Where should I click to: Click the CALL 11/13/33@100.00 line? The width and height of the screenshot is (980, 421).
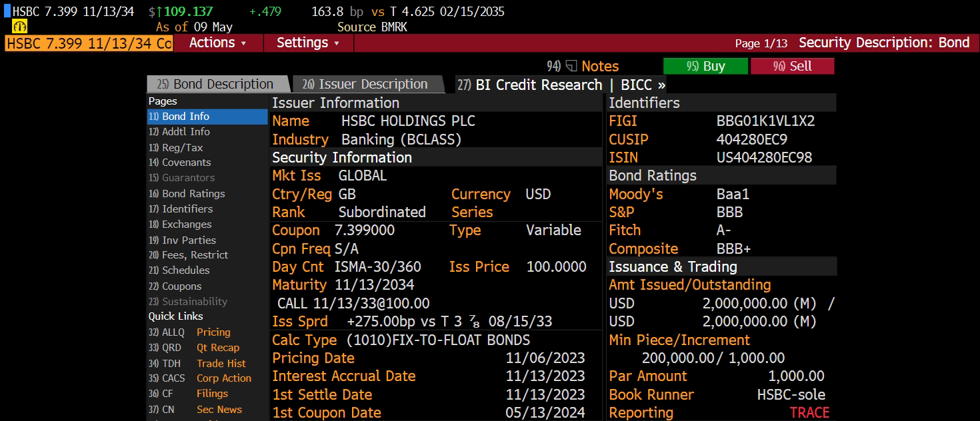[353, 304]
